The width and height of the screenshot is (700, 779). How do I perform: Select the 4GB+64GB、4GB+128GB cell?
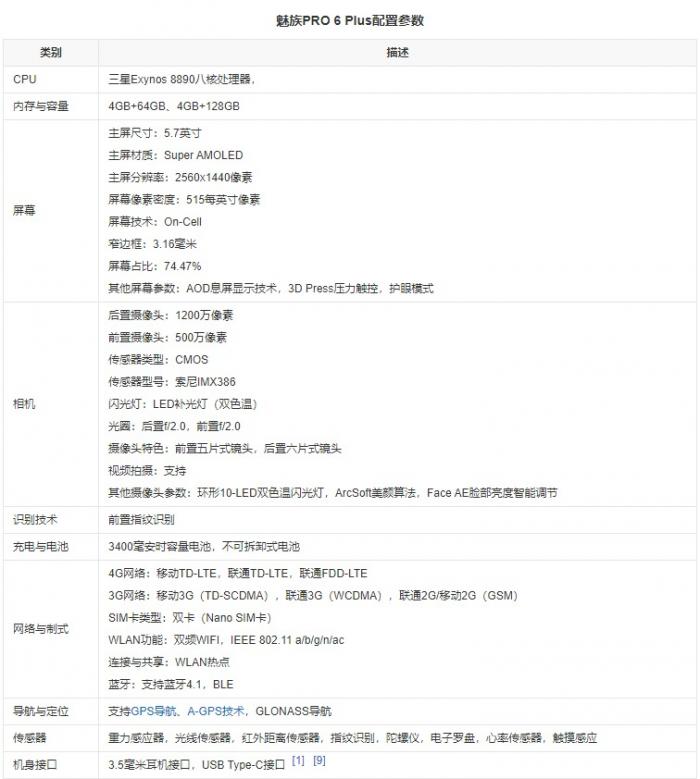[174, 106]
